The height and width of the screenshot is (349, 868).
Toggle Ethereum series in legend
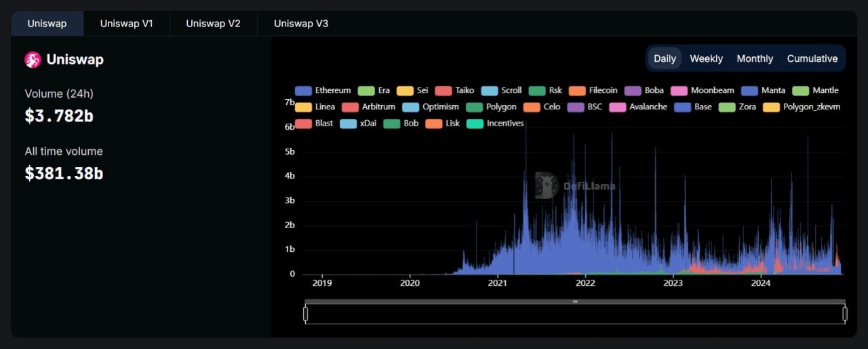(323, 90)
